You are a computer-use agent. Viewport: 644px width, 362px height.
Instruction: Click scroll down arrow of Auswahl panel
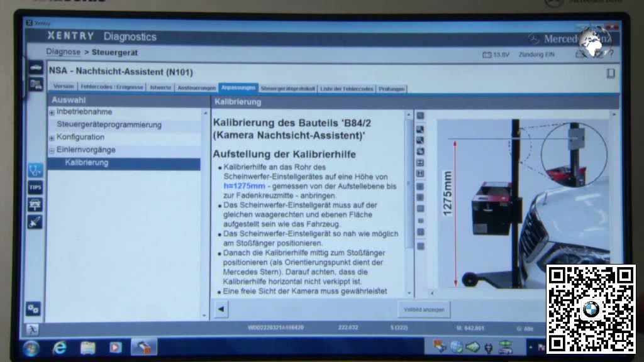click(206, 315)
